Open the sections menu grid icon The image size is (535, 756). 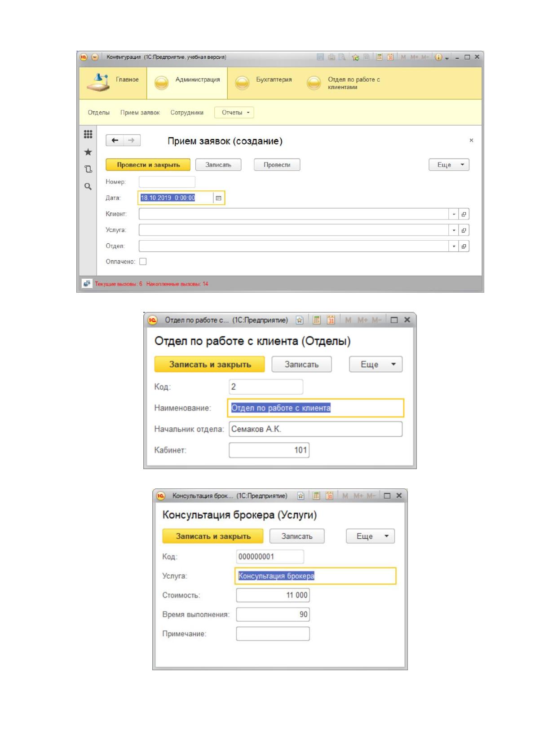click(x=88, y=134)
